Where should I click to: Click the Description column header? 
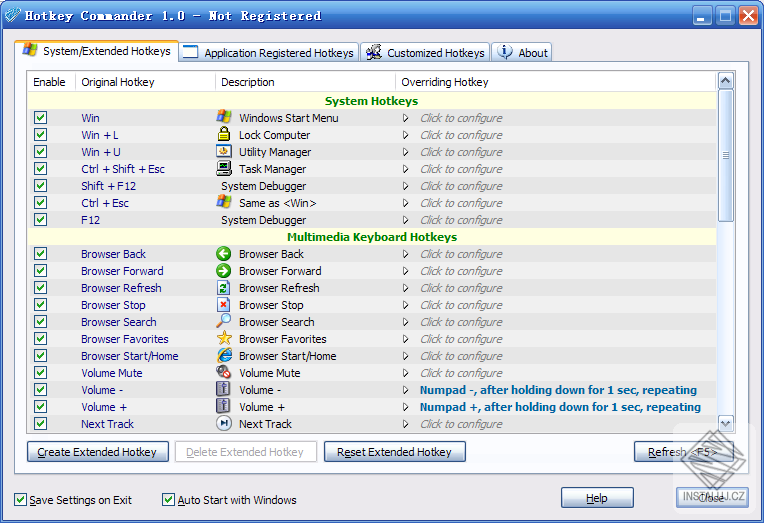(305, 82)
